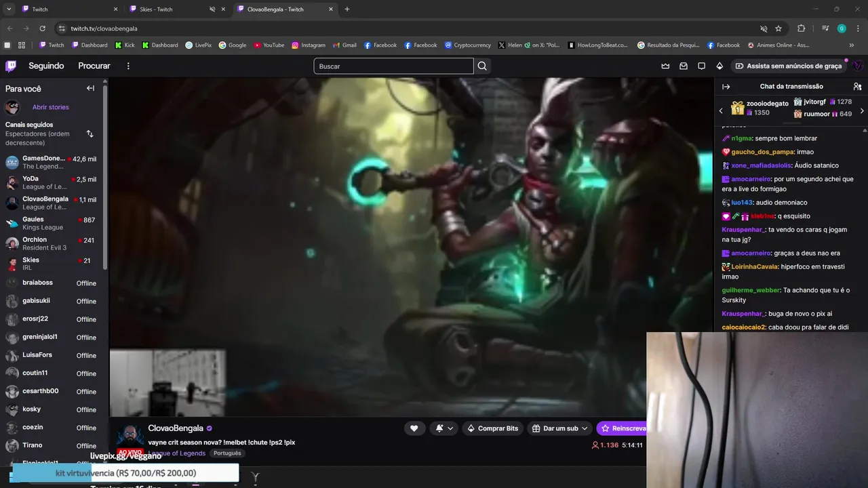
Task: Click the address bar URL
Action: [x=104, y=28]
